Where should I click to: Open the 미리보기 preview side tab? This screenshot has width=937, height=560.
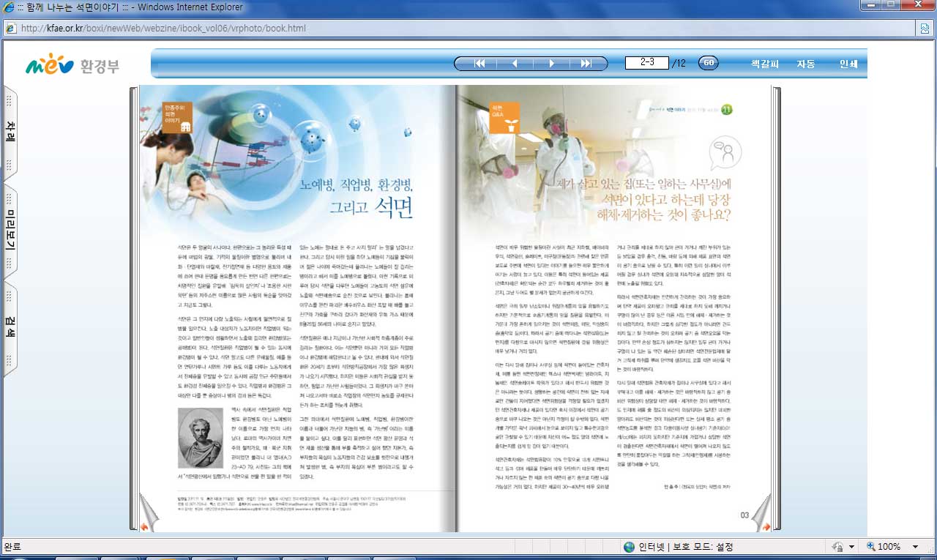click(10, 231)
